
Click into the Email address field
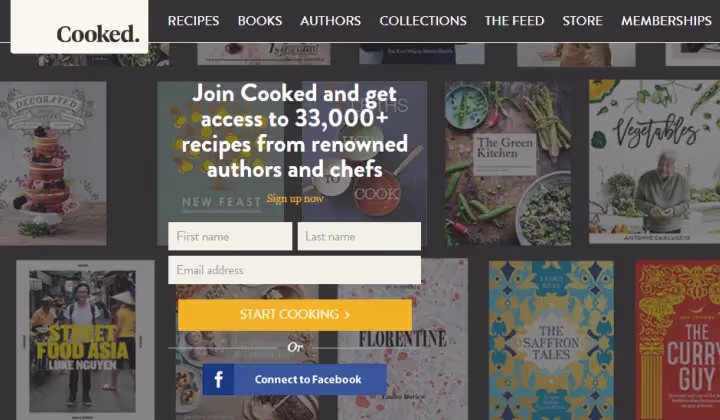coord(294,270)
